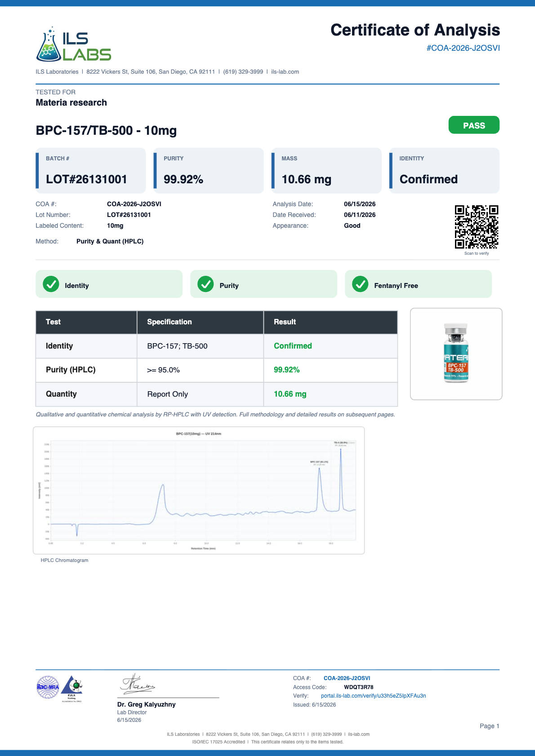Click the 'BPC-157/TB-500 - 10mg' product heading
535x756 pixels.
click(106, 131)
